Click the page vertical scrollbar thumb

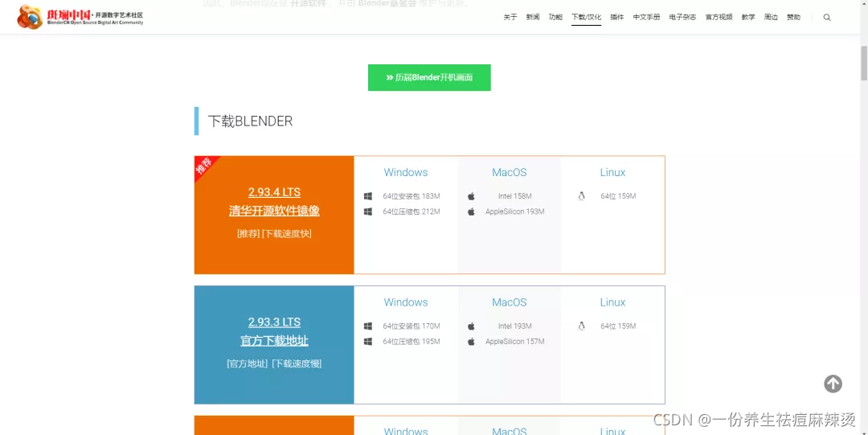[863, 64]
